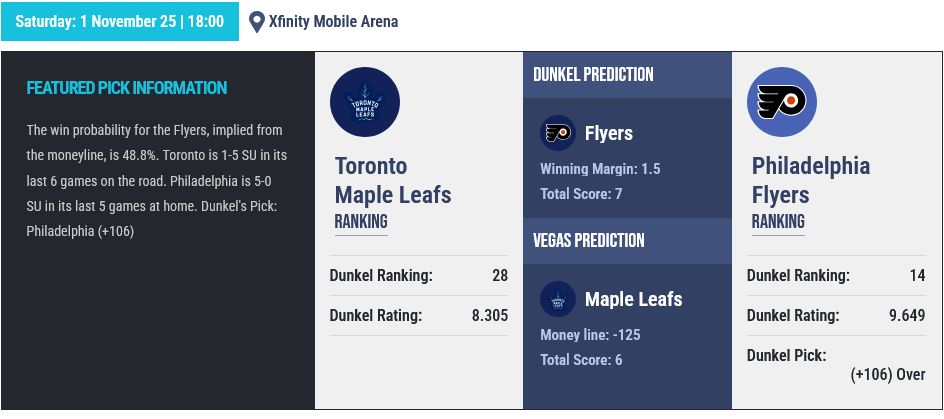The image size is (944, 419).
Task: Click the small Flyers logo in Dunkel Prediction
Action: tap(557, 133)
